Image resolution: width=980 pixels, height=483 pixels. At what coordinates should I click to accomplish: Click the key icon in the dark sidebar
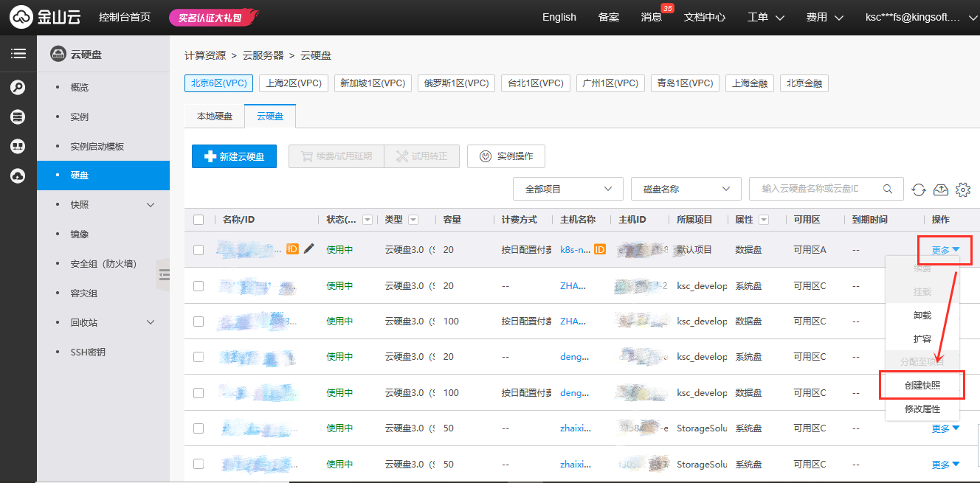pos(18,88)
